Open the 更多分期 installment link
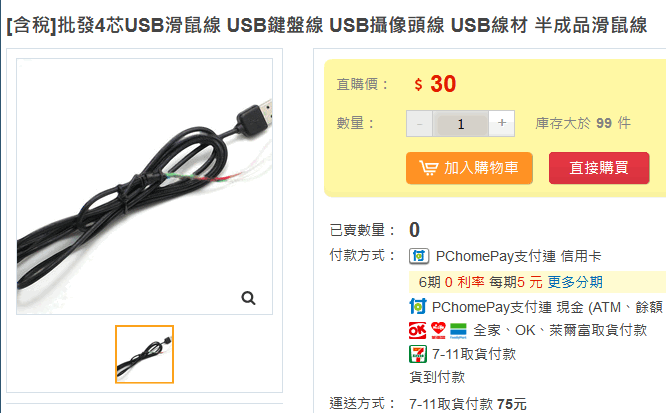 [575, 282]
